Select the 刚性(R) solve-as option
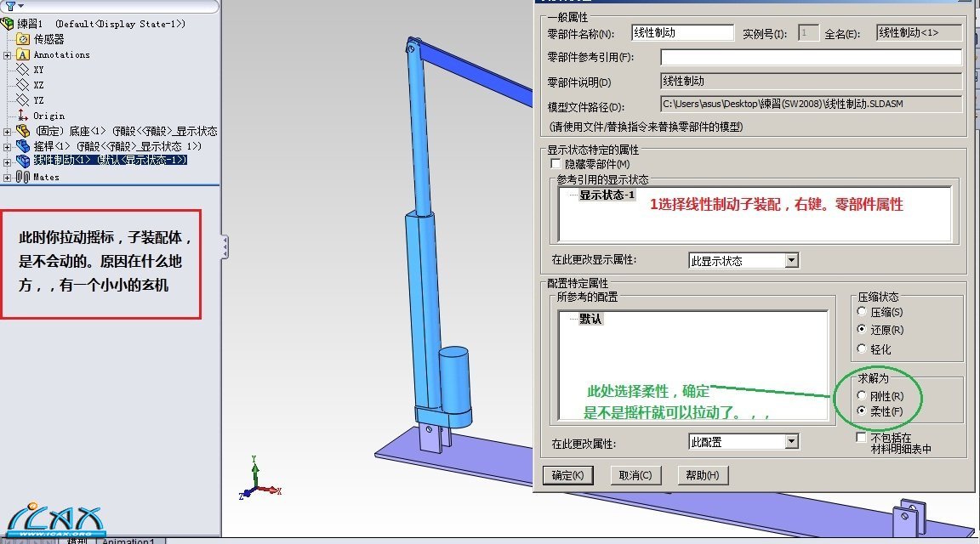The height and width of the screenshot is (544, 980). pos(862,395)
